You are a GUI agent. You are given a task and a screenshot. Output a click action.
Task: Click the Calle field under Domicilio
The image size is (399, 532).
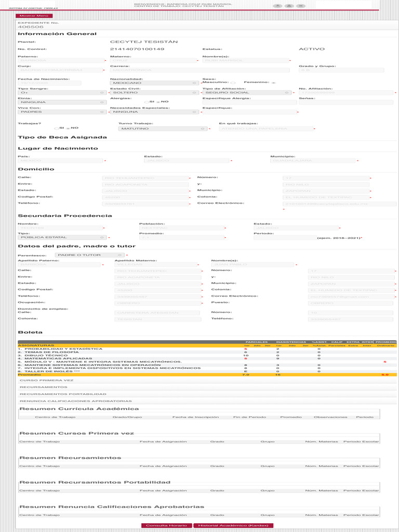point(145,178)
